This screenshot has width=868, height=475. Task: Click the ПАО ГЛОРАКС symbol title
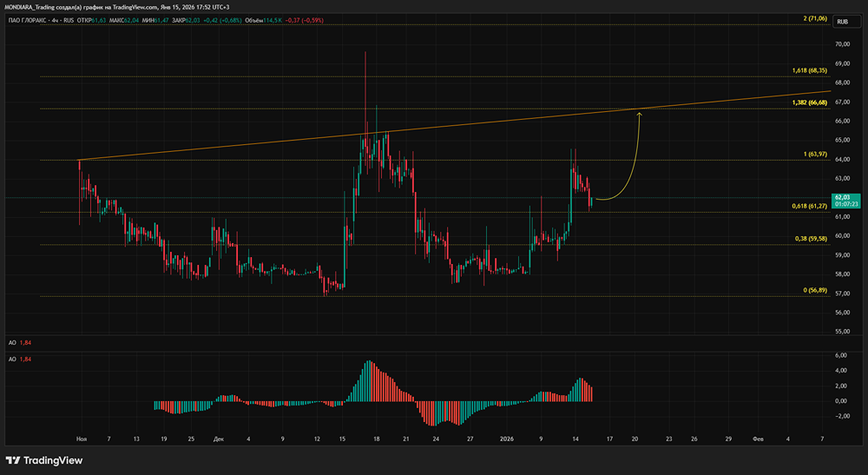[x=29, y=21]
